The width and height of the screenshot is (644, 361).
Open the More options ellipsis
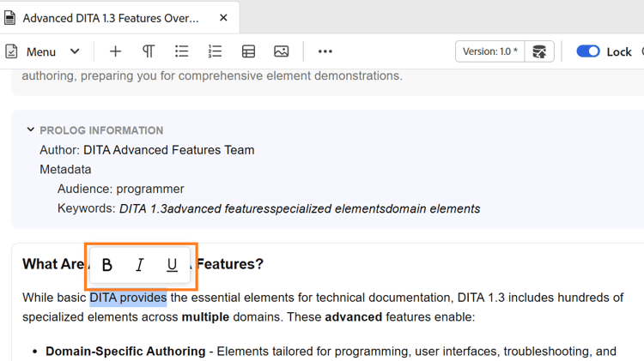tap(325, 51)
